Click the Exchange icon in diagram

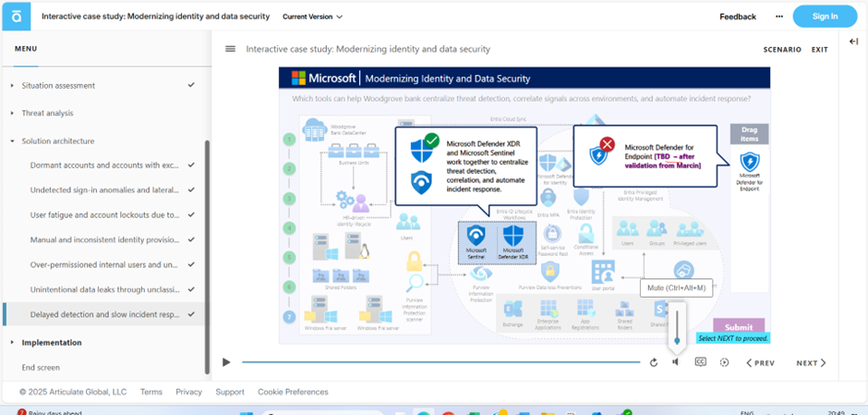coord(513,310)
